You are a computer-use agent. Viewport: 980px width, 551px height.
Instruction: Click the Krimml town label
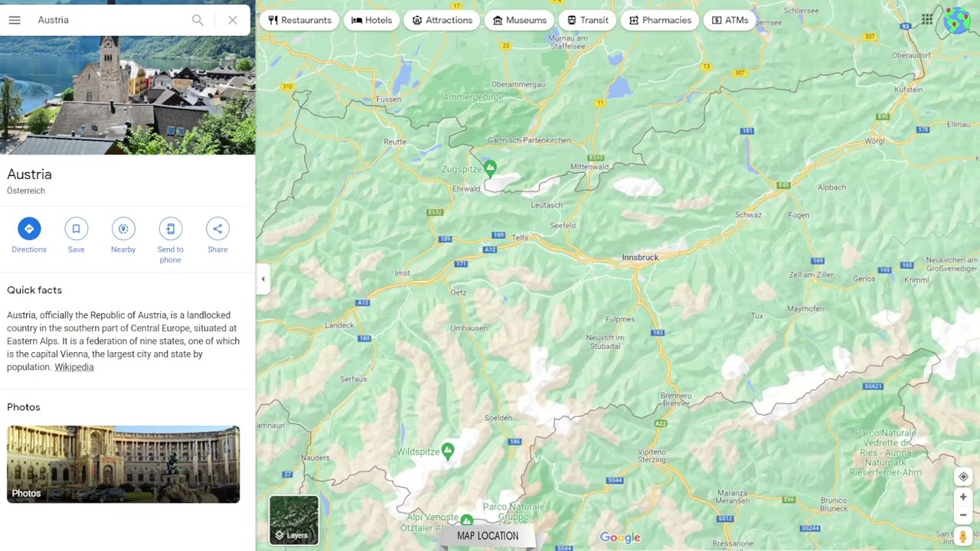pos(916,280)
